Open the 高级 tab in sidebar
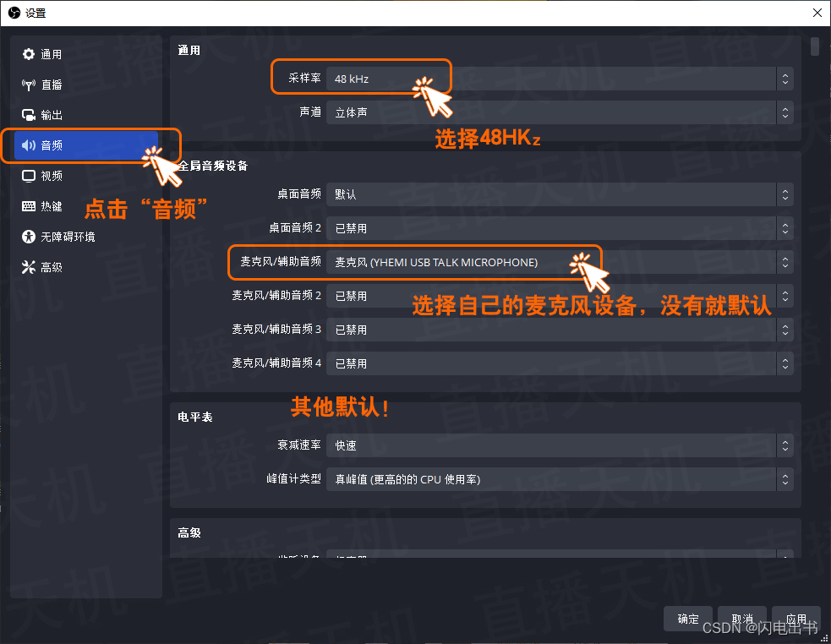 (86, 267)
